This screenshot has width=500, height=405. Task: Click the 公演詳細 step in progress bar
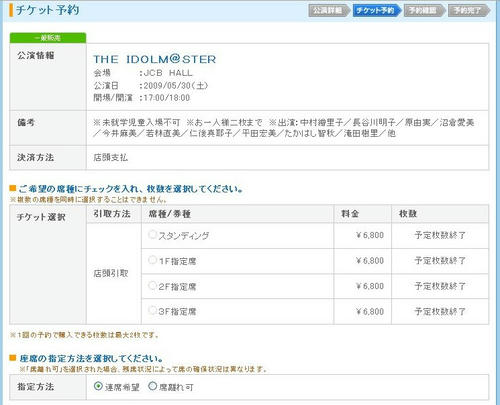[x=329, y=11]
